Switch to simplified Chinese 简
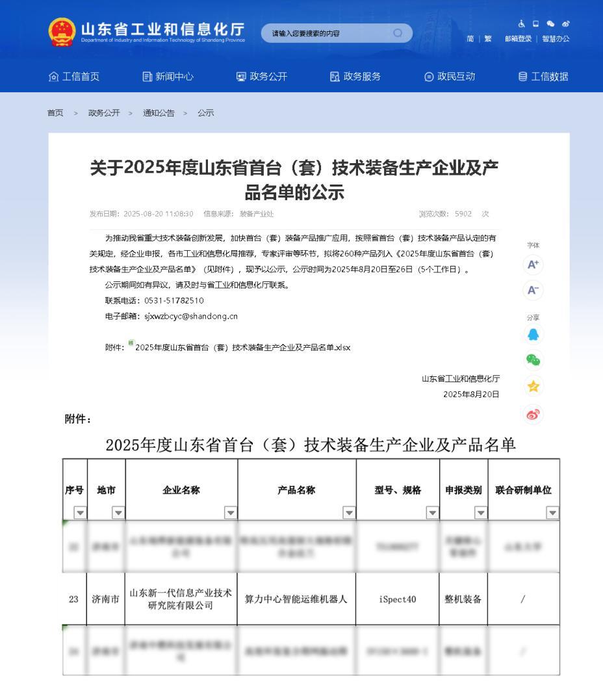603x700 pixels. point(470,39)
